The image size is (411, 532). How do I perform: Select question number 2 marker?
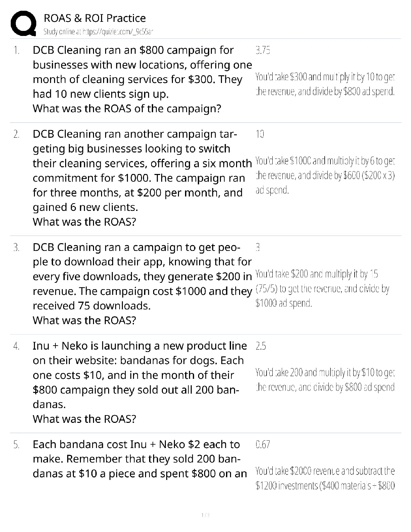coord(16,134)
